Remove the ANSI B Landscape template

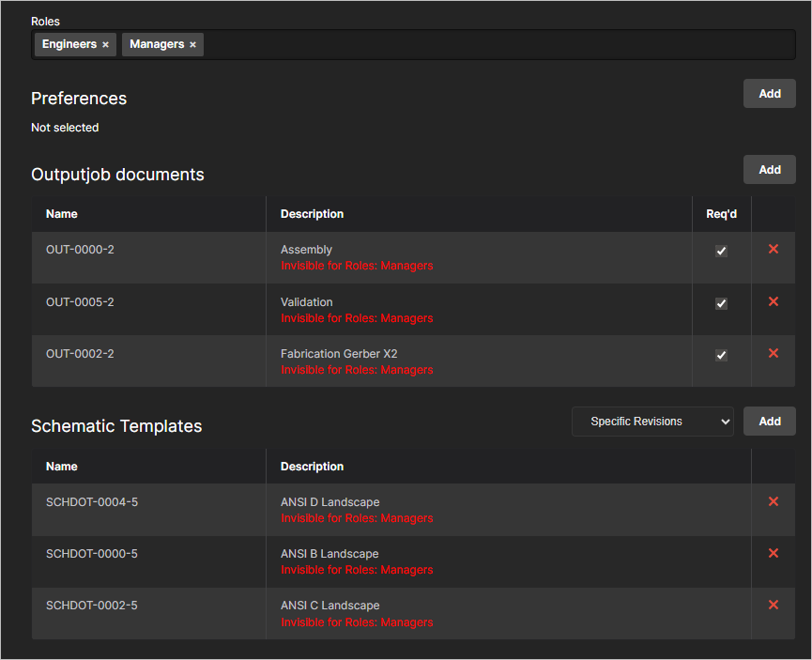(x=774, y=553)
